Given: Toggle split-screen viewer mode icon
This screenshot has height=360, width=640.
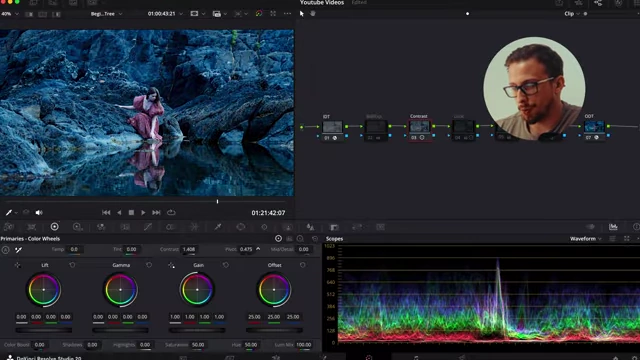Looking at the screenshot, I should click(x=42, y=14).
